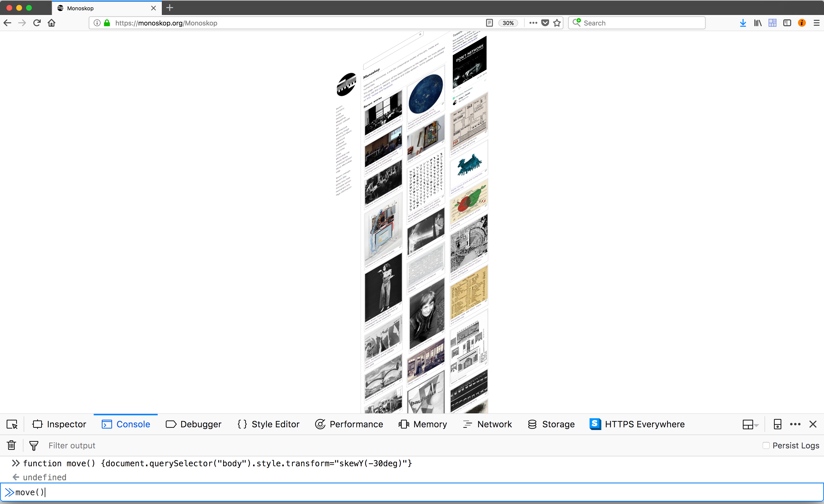Switch to the Inspector panel

60,424
